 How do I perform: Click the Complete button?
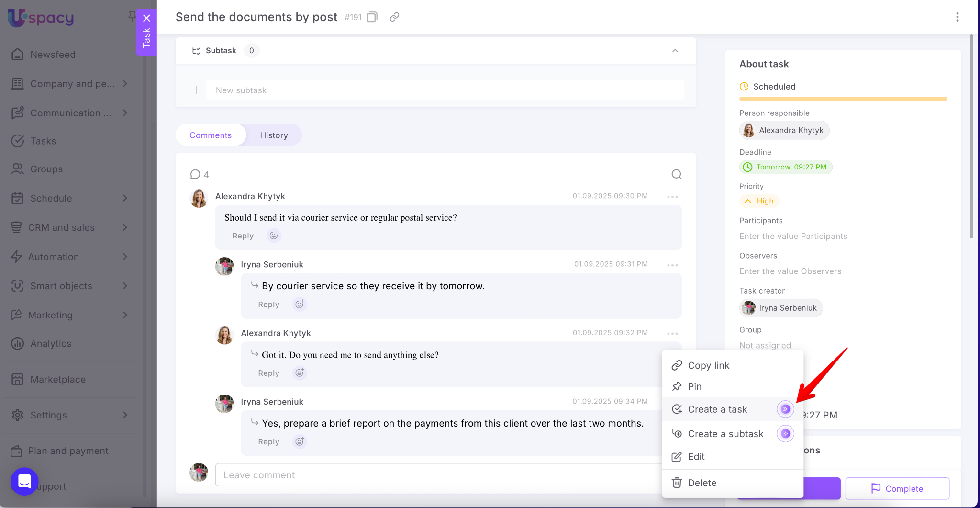click(897, 488)
